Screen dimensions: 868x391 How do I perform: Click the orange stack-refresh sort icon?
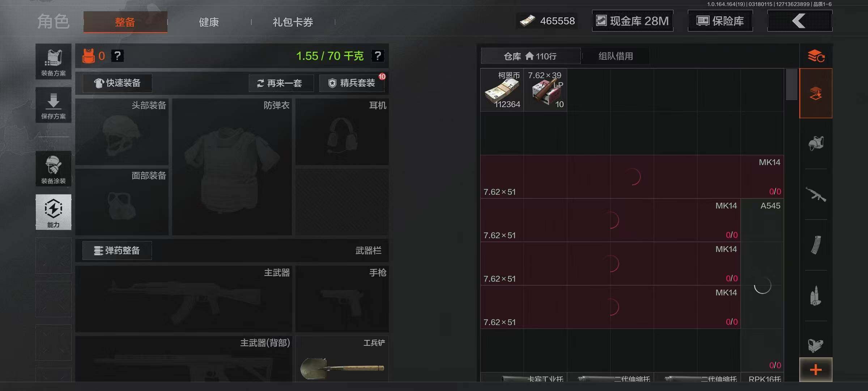coord(816,56)
